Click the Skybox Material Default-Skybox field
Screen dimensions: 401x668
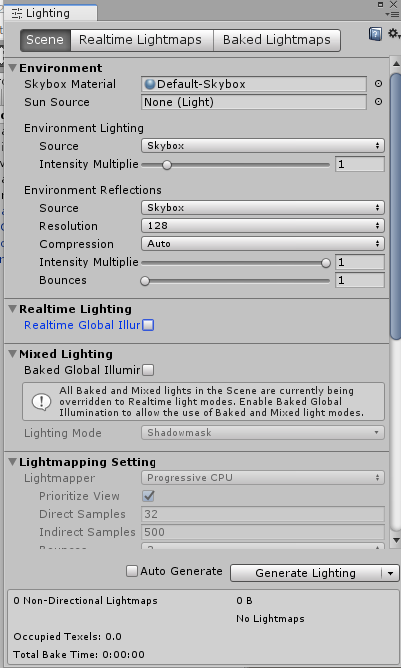coord(254,84)
